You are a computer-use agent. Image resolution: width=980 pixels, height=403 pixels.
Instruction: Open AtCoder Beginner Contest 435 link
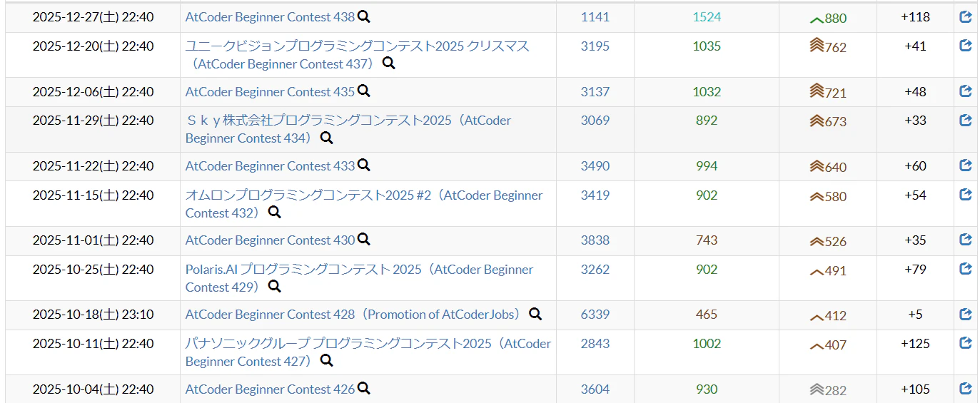(270, 91)
